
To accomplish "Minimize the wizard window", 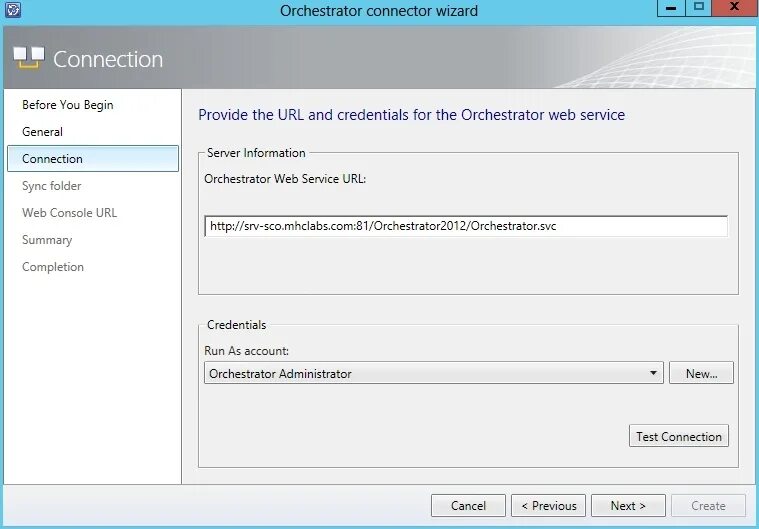I will (x=671, y=8).
